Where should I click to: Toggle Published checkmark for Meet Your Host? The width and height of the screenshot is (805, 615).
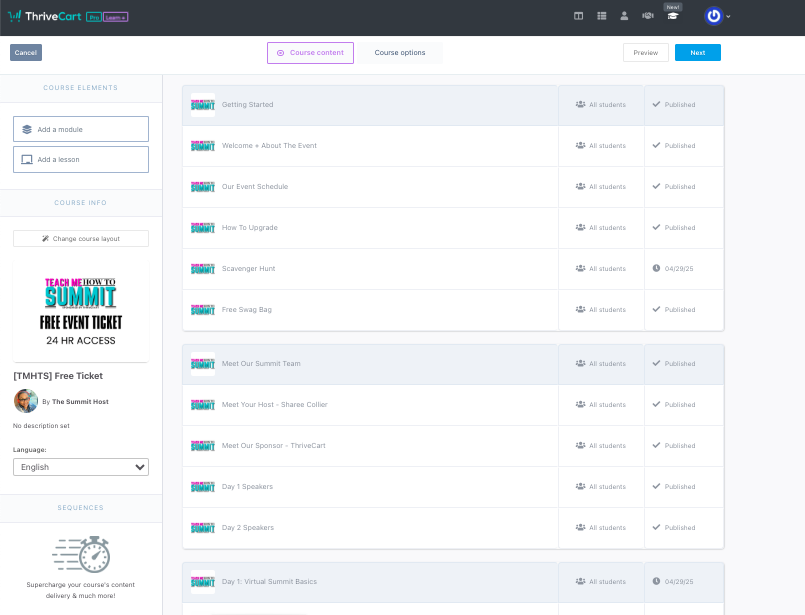[656, 405]
